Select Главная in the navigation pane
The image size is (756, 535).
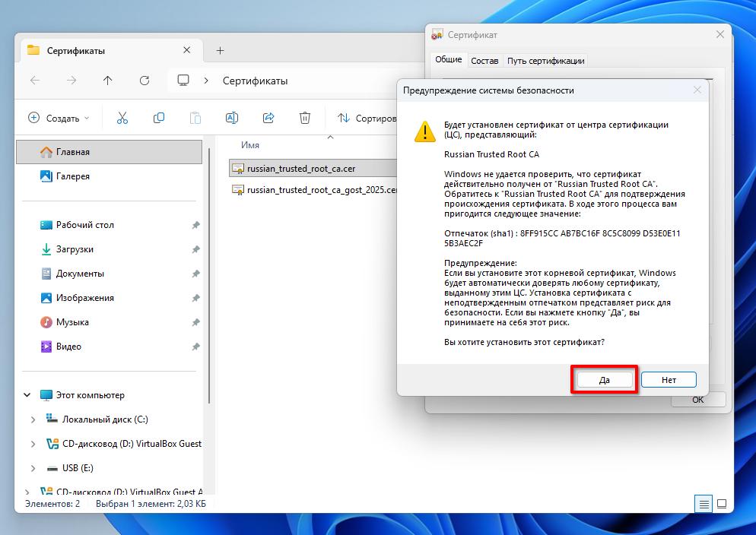click(110, 152)
